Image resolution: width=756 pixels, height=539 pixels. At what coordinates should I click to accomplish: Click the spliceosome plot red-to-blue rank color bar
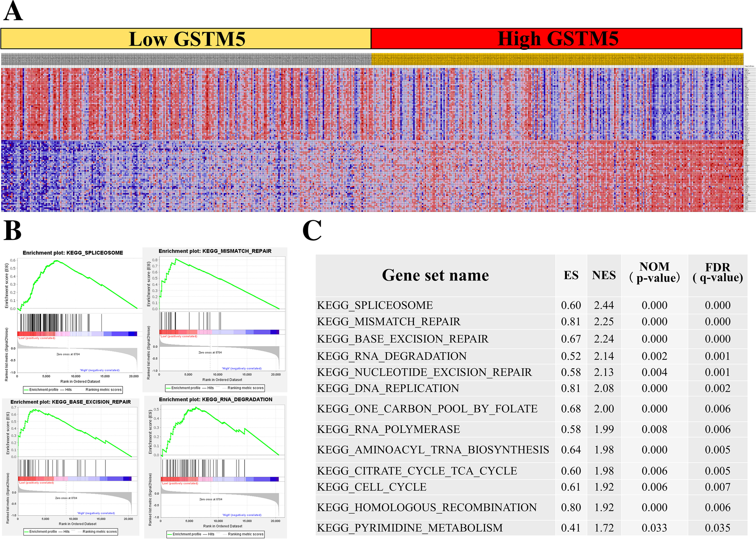77,334
